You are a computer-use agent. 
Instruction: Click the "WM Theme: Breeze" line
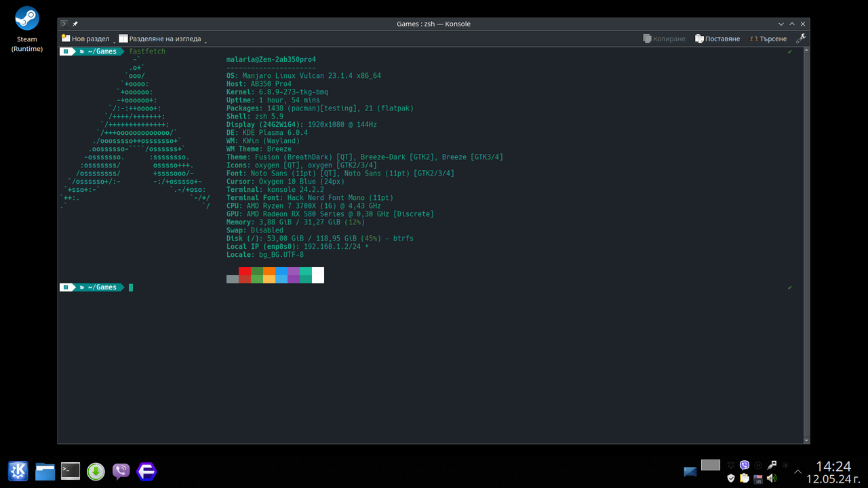(259, 149)
